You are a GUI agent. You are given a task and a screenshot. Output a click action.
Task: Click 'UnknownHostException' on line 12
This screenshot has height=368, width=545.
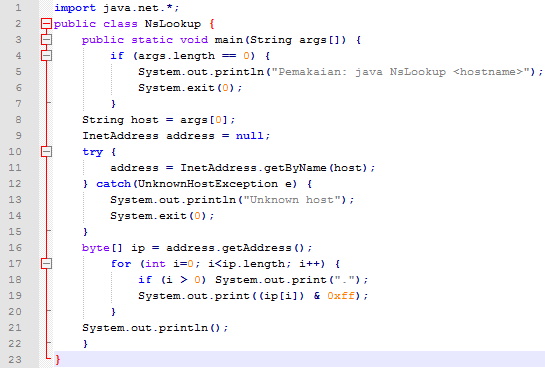coord(208,184)
